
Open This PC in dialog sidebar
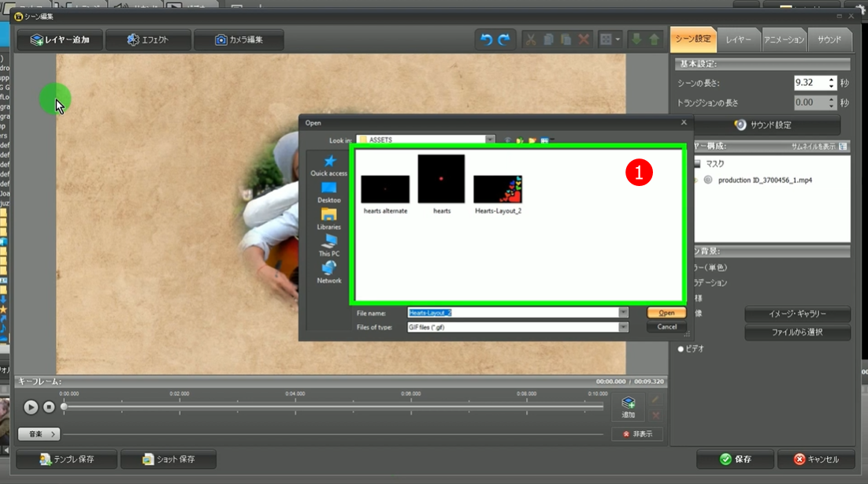click(328, 246)
